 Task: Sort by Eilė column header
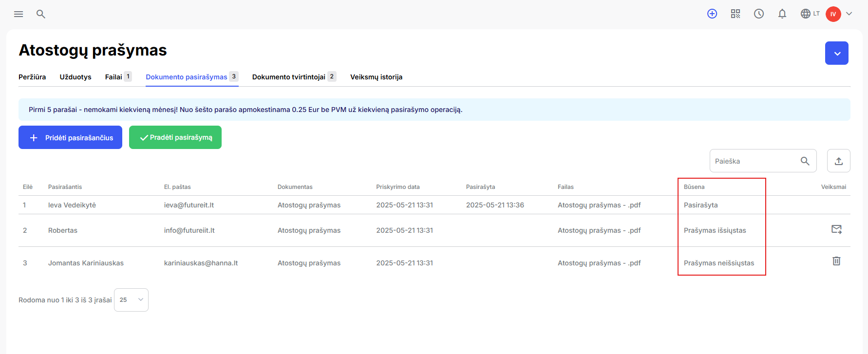(28, 187)
